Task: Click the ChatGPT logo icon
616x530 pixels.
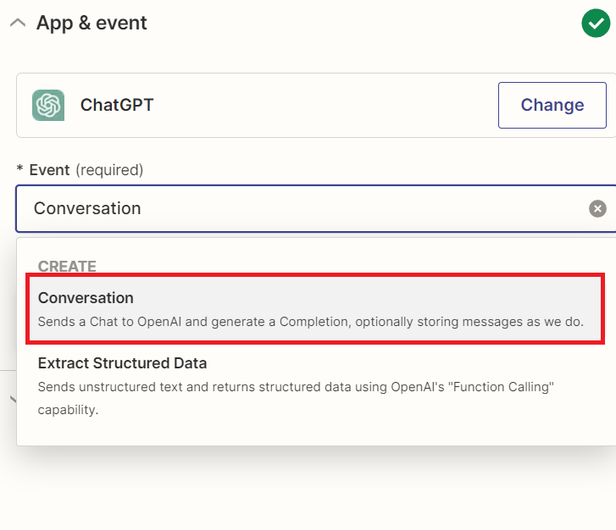Action: click(x=48, y=105)
